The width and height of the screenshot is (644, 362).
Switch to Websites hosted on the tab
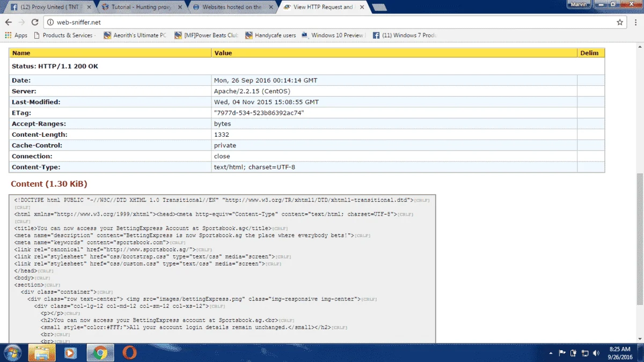pos(232,7)
